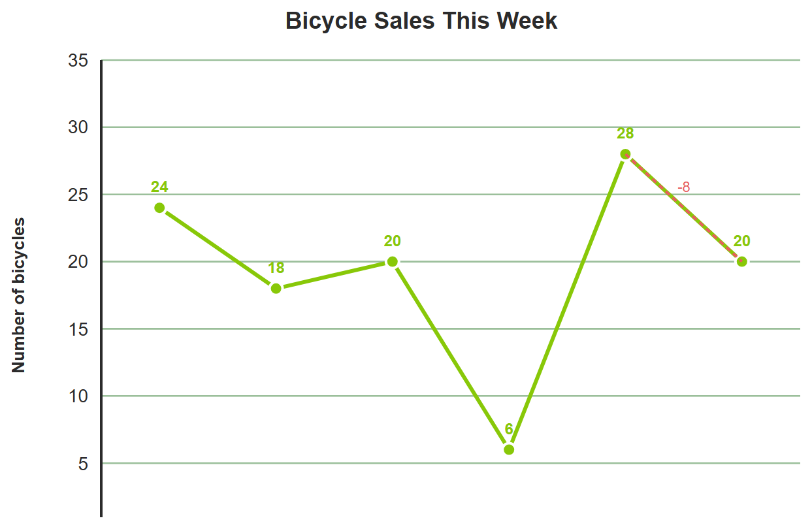Image resolution: width=812 pixels, height=529 pixels.
Task: Click the green 18 value label
Action: pyautogui.click(x=276, y=268)
